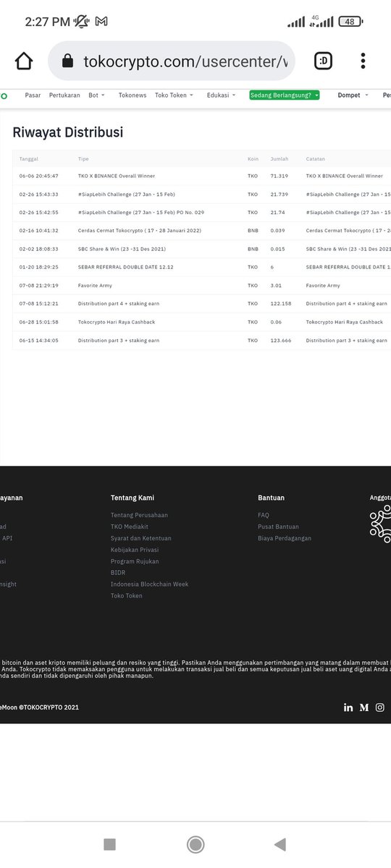Image resolution: width=391 pixels, height=868 pixels.
Task: Open the Pertukaran menu item
Action: point(64,95)
